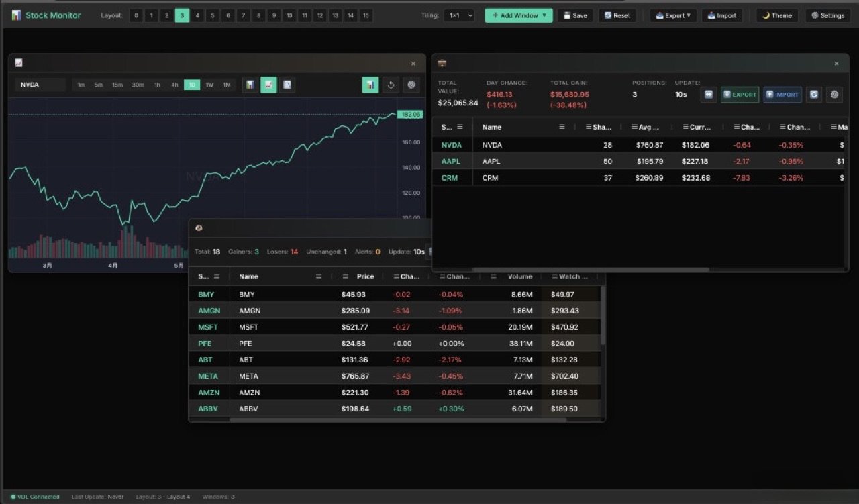Select the candlestick chart type icon

(250, 85)
